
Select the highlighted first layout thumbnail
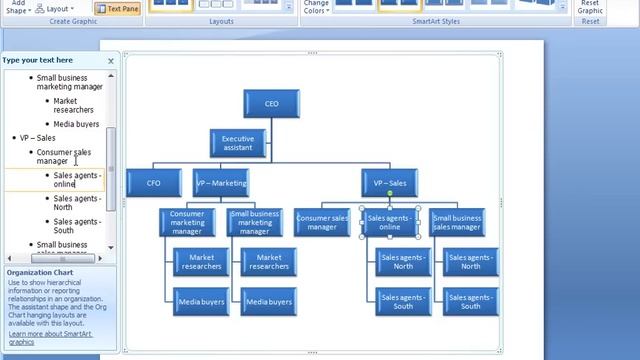pyautogui.click(x=171, y=5)
